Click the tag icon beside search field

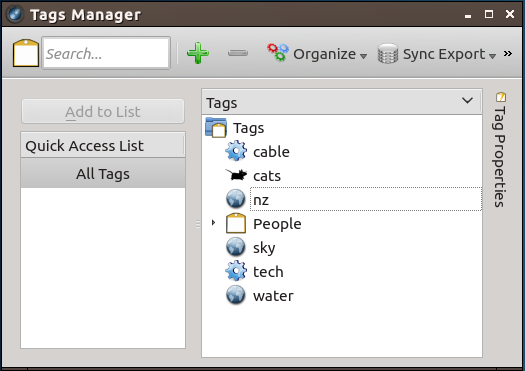click(26, 53)
